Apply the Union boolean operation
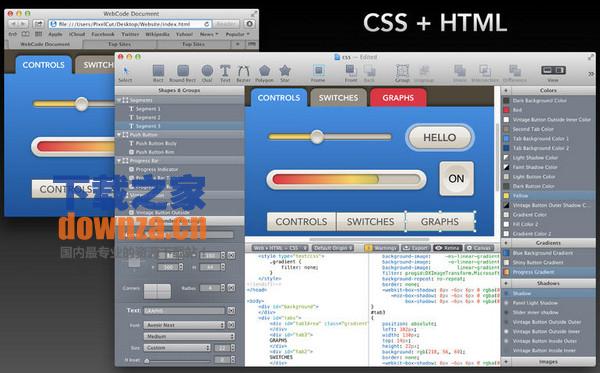The image size is (600, 373). tap(460, 74)
